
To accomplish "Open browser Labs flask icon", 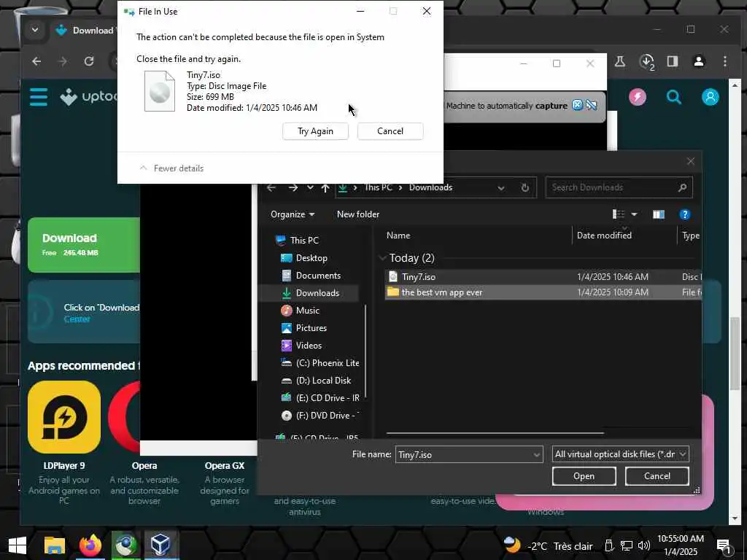I will click(x=620, y=61).
